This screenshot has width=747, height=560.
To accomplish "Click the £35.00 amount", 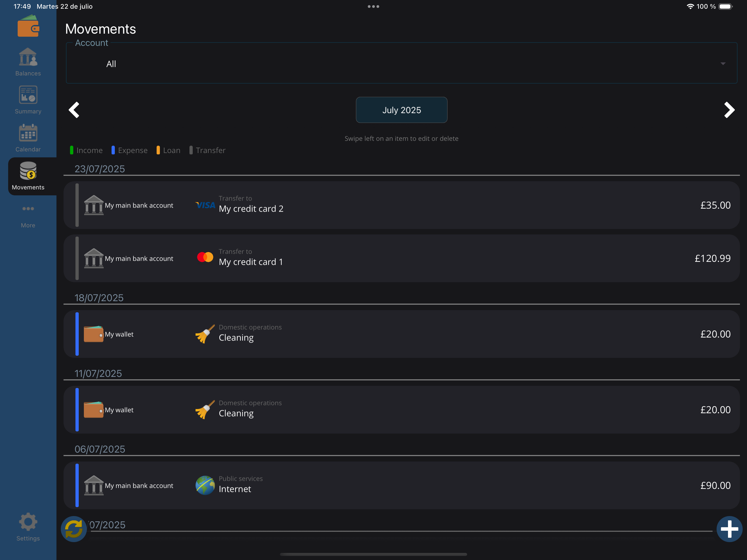I will coord(715,205).
